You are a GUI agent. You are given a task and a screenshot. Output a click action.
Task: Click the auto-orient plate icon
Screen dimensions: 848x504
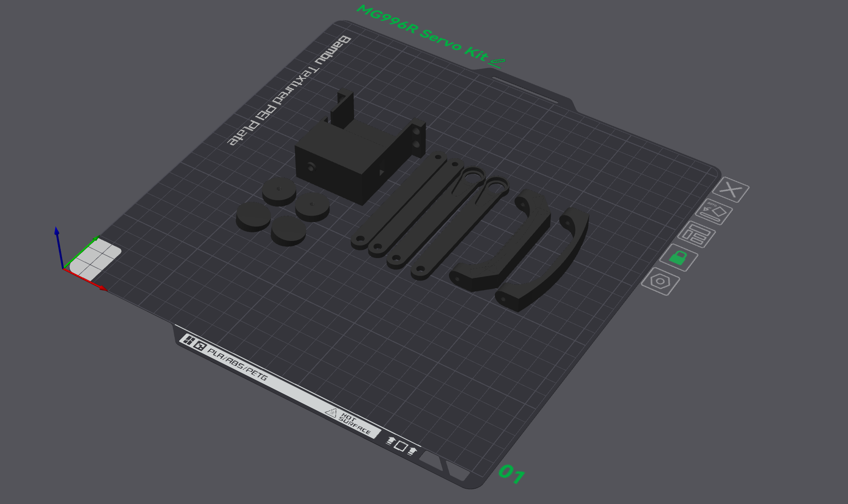(714, 212)
